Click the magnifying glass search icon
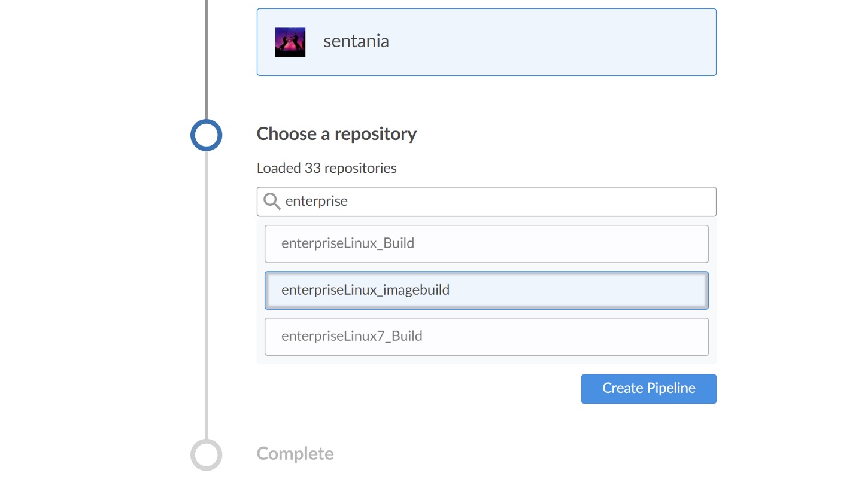868x488 pixels. (x=272, y=202)
